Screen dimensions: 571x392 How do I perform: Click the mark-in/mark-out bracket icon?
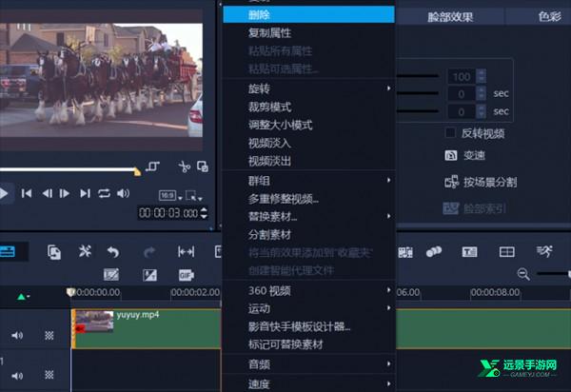pyautogui.click(x=152, y=167)
